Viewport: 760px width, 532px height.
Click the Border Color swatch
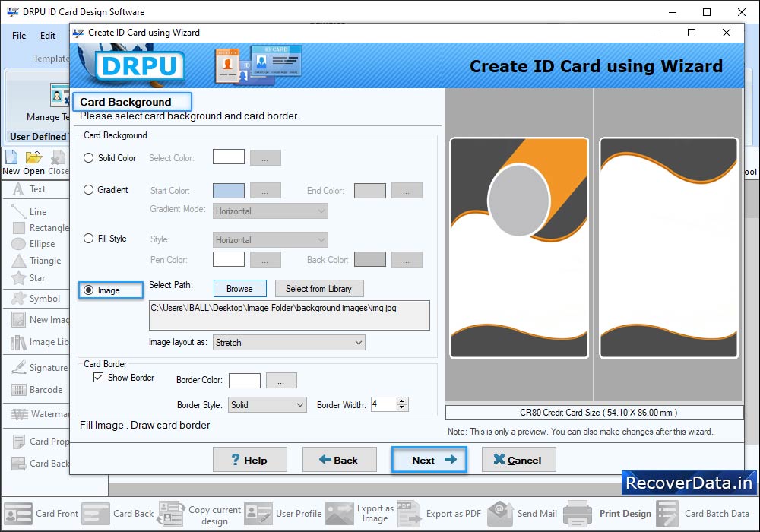pyautogui.click(x=244, y=381)
